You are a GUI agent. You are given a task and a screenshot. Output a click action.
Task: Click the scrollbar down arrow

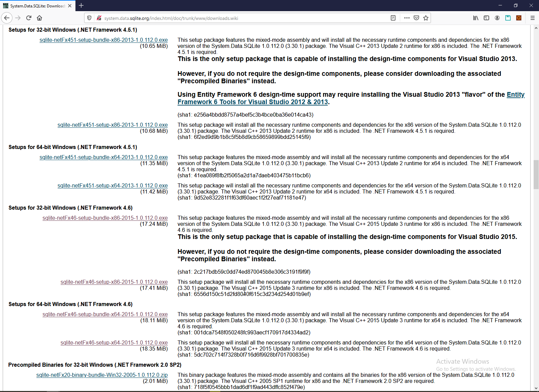tap(536, 388)
